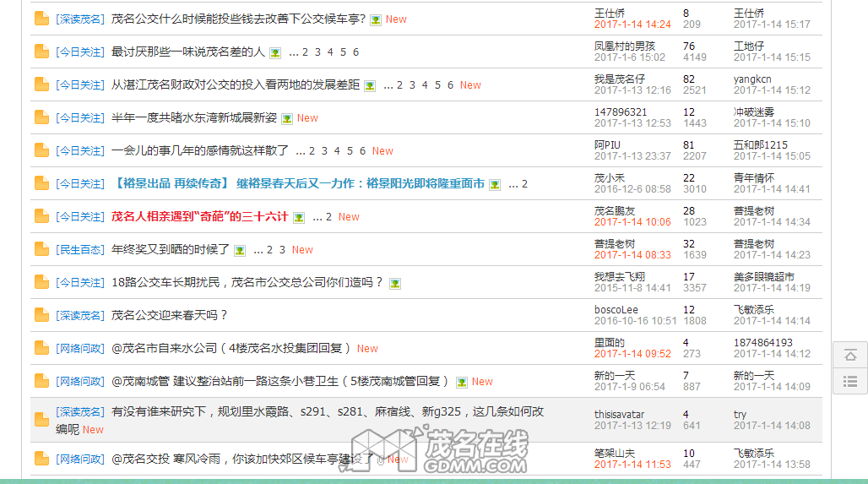Click image attachment icon after 茂名公交候车亭 title
Viewport: 868px width, 484px height.
376,20
